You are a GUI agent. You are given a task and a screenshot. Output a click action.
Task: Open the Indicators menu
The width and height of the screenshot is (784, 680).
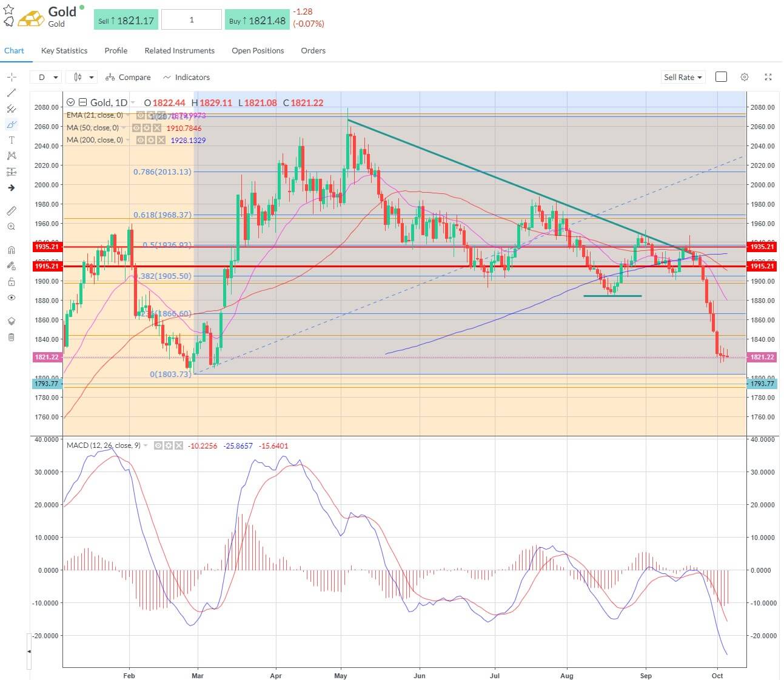point(186,77)
